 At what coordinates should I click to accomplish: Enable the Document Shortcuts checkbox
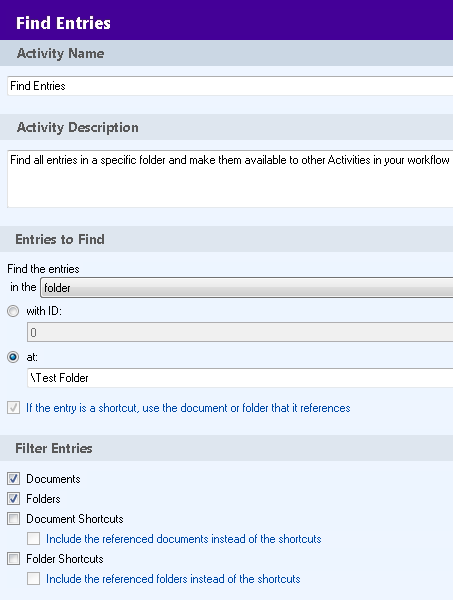13,519
